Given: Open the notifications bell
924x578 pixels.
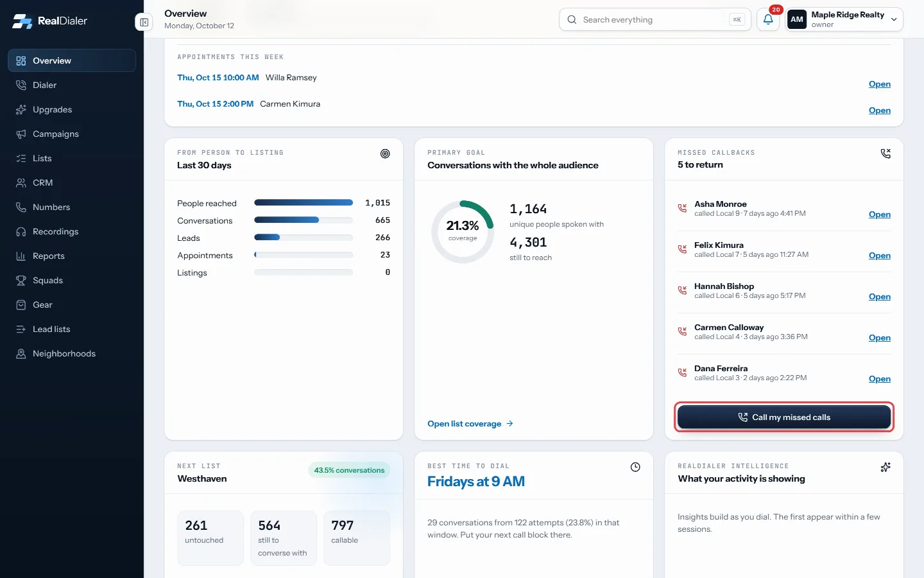Looking at the screenshot, I should tap(768, 20).
